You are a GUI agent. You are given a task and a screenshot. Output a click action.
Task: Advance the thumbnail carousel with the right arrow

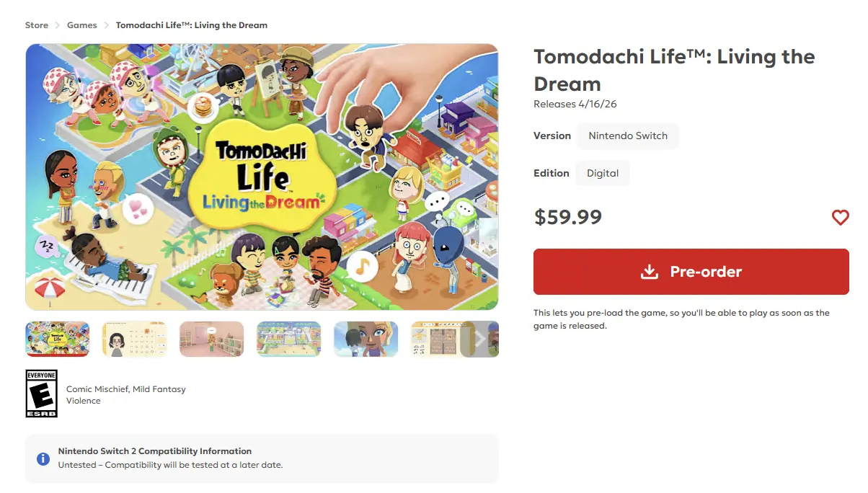(482, 339)
